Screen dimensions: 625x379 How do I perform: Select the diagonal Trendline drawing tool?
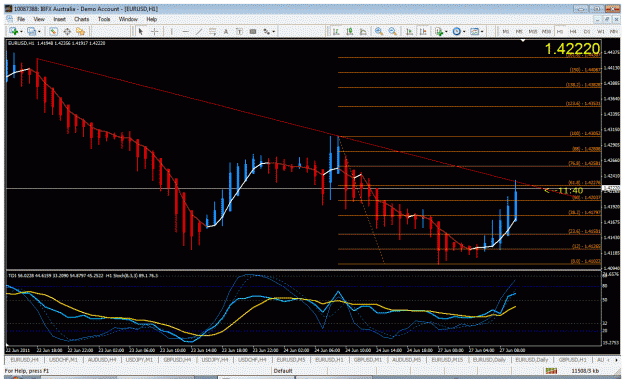(x=199, y=31)
